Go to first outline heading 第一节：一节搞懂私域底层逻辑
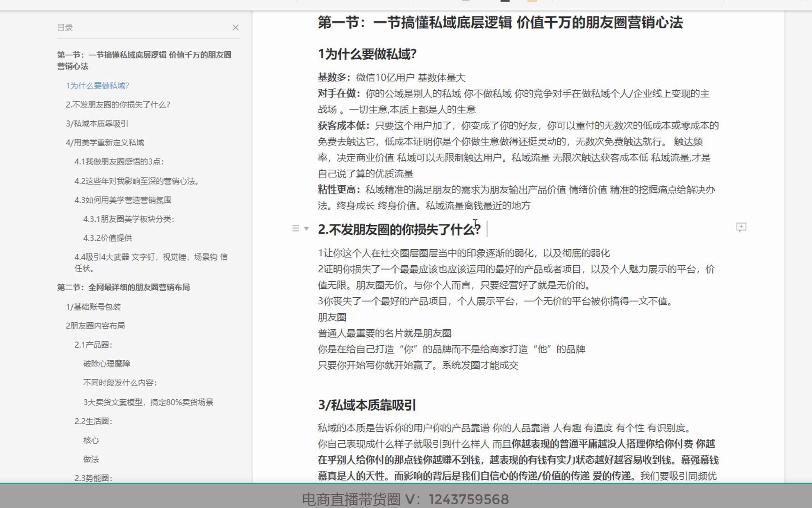Screen dimensions: 812x508 pos(144,60)
